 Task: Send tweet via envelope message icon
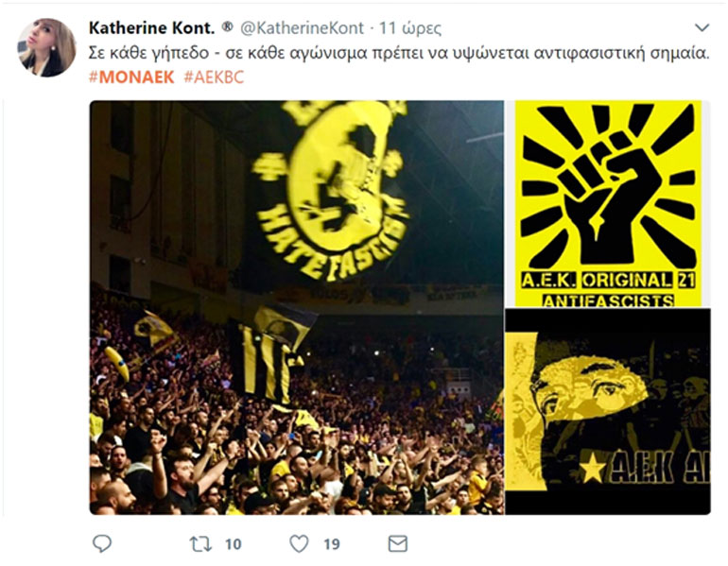(x=398, y=543)
